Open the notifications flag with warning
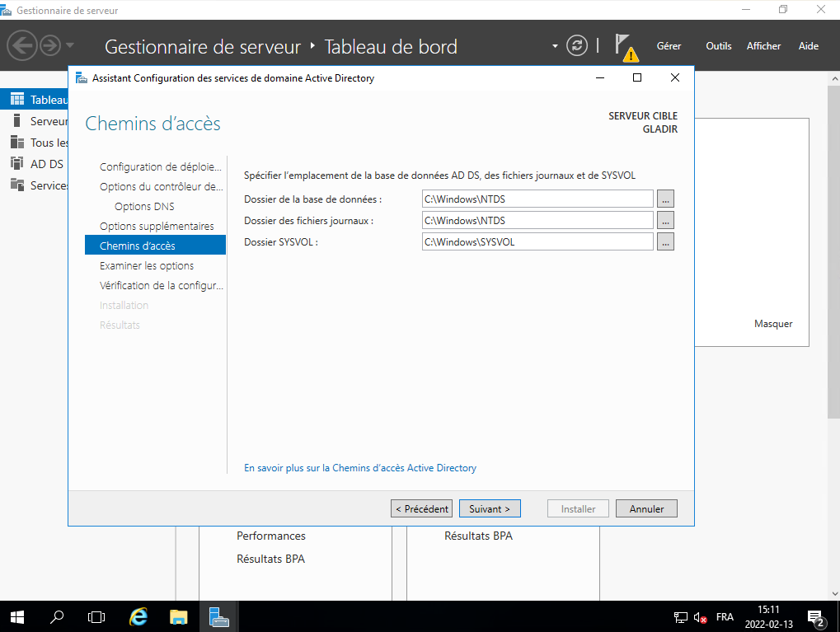Viewport: 840px width, 632px height. point(626,47)
